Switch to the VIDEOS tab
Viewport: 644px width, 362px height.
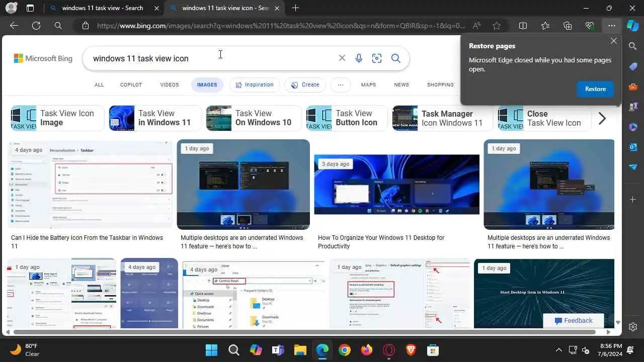170,85
